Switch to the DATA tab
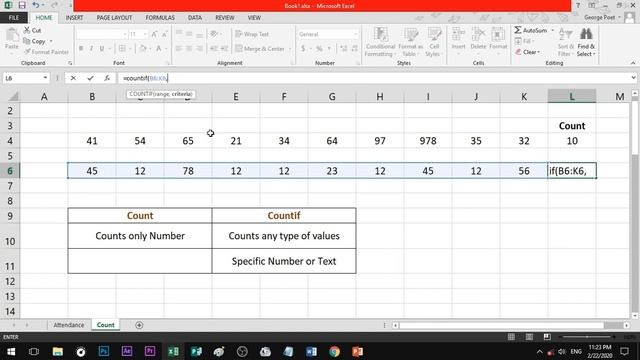 pos(195,18)
